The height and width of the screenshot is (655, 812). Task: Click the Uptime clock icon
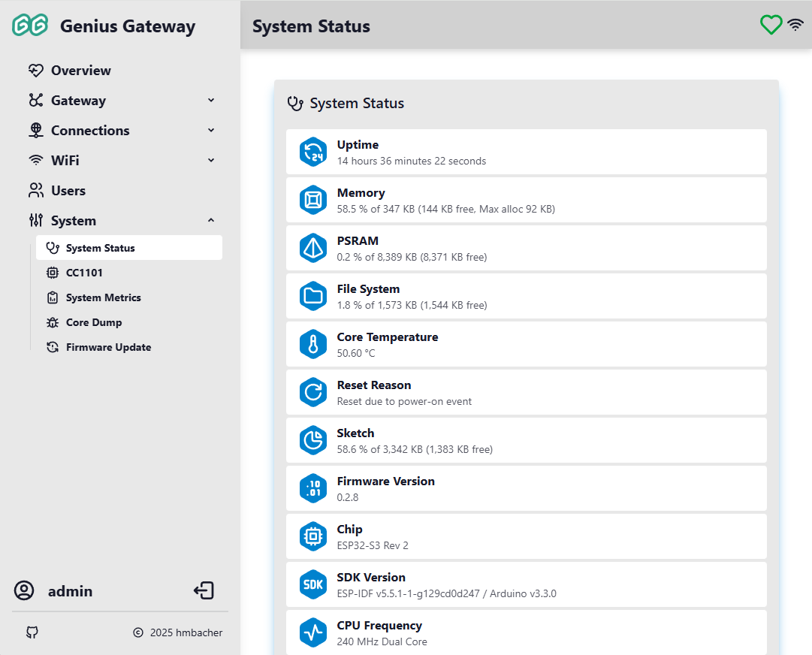(313, 152)
